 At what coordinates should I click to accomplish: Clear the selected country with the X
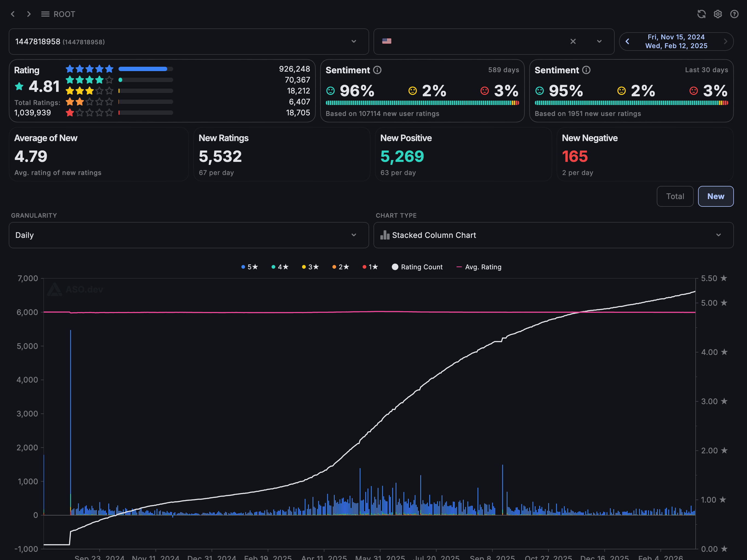[x=573, y=41]
